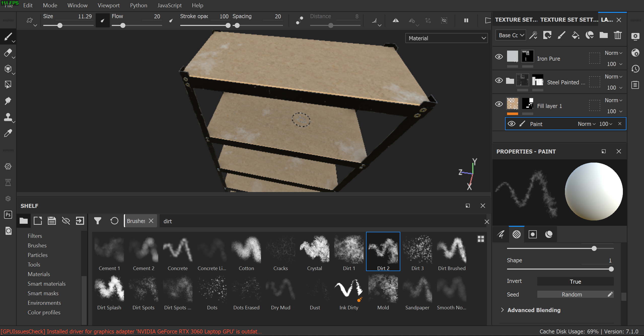Open the Base Color channel dropdown

pos(511,35)
